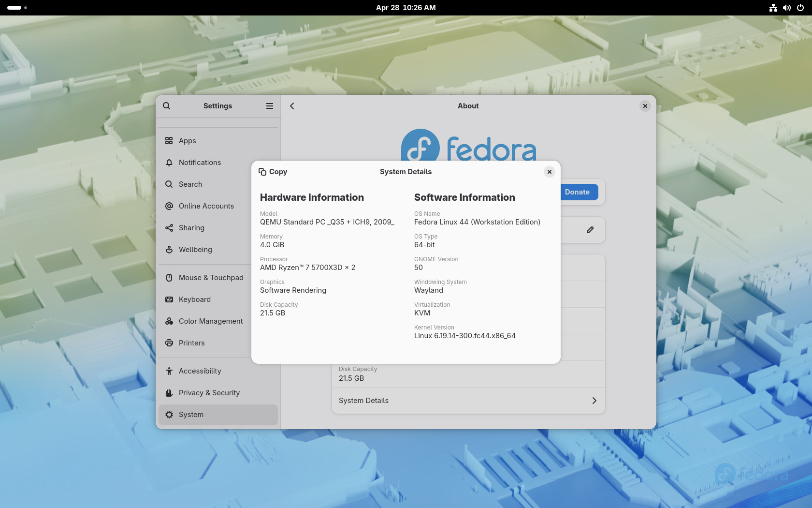Select Apps in the sidebar
The height and width of the screenshot is (508, 812).
point(187,141)
